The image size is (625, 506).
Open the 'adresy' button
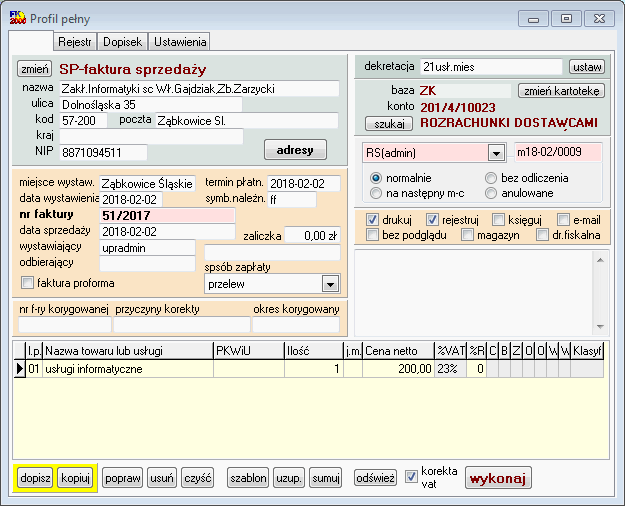point(295,150)
